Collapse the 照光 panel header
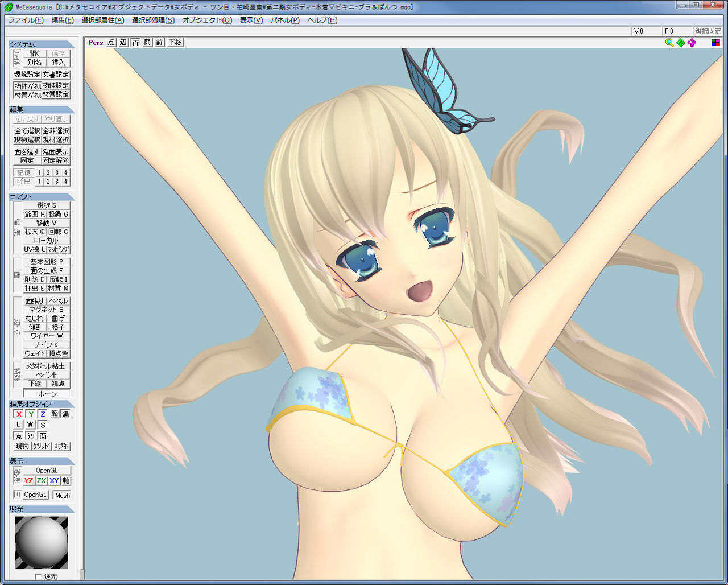The height and width of the screenshot is (585, 728). 42,509
